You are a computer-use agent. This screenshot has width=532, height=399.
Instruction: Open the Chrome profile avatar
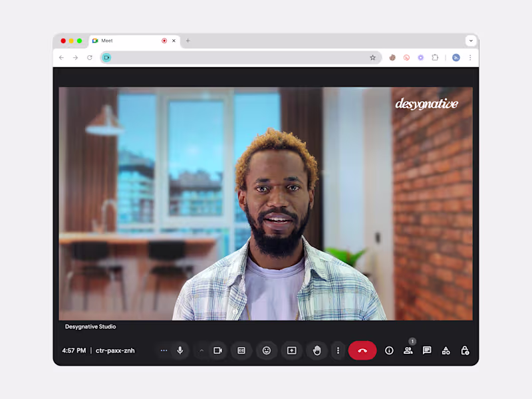pos(456,58)
